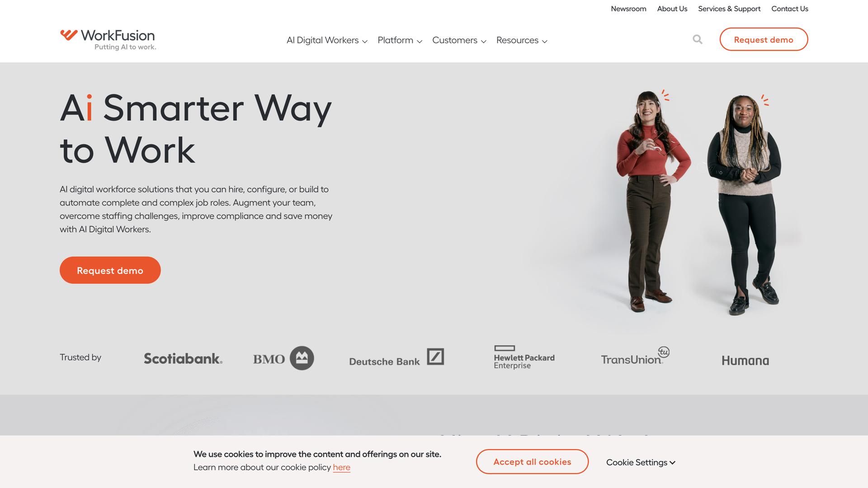Expand the AI Digital Workers menu

(x=327, y=40)
